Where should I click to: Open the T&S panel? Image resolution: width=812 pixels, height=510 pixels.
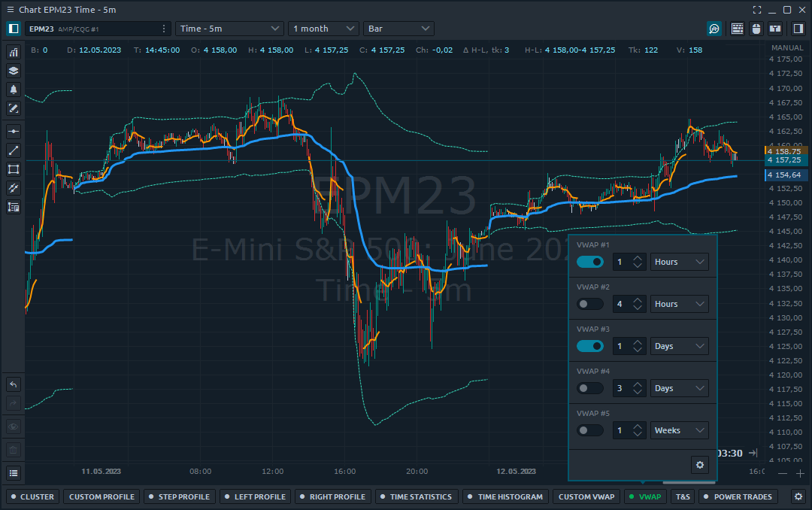683,496
